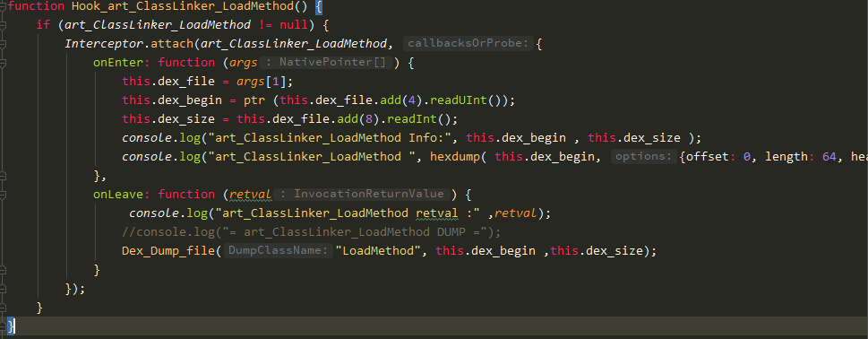Click the InvocationReturnValue type hint

click(x=361, y=194)
